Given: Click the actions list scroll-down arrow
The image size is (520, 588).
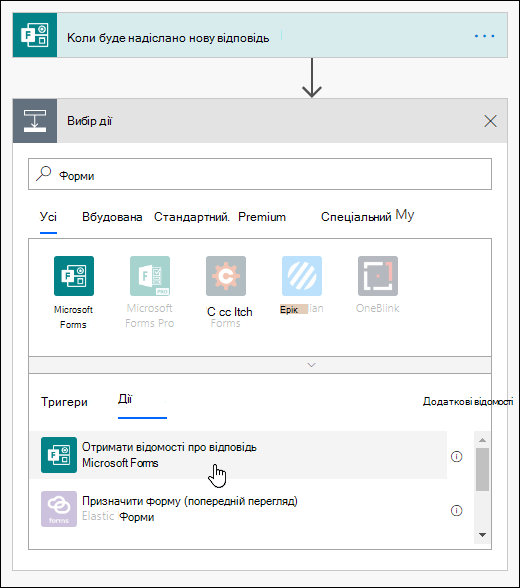Looking at the screenshot, I should 483,535.
